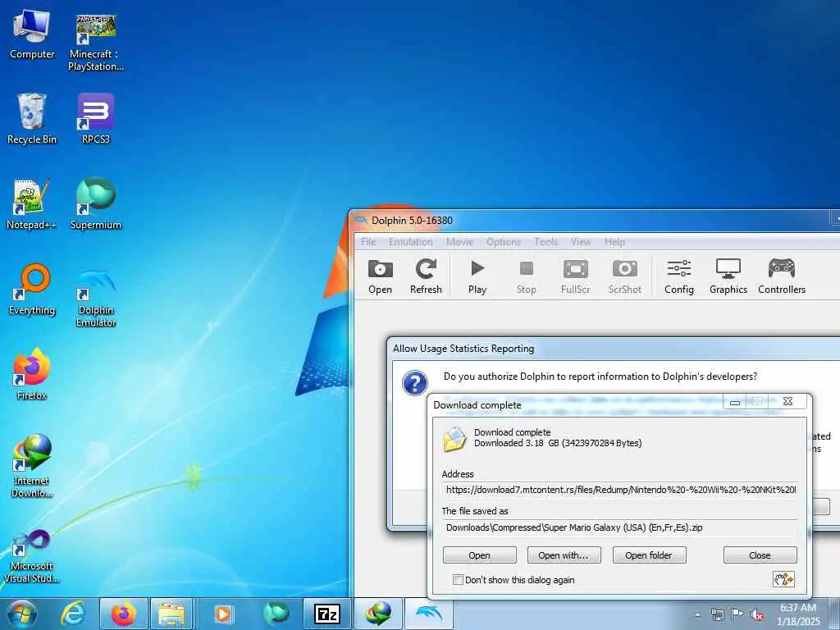The width and height of the screenshot is (840, 630).
Task: Open Supermium from the taskbar
Action: point(276,614)
